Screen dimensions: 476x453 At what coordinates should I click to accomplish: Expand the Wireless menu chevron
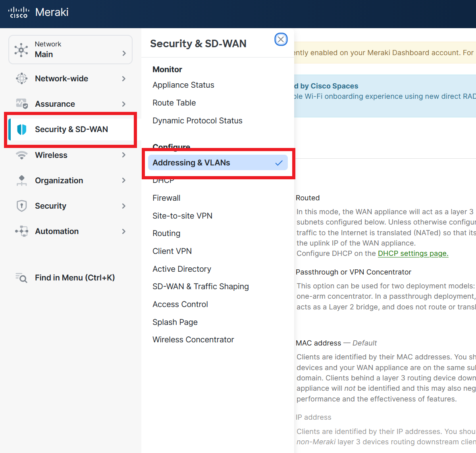click(123, 155)
